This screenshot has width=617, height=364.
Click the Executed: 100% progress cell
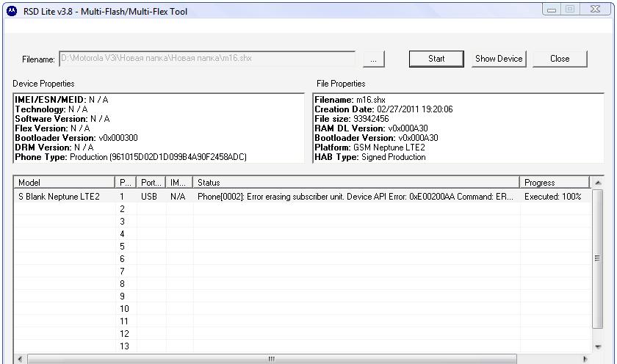(552, 197)
